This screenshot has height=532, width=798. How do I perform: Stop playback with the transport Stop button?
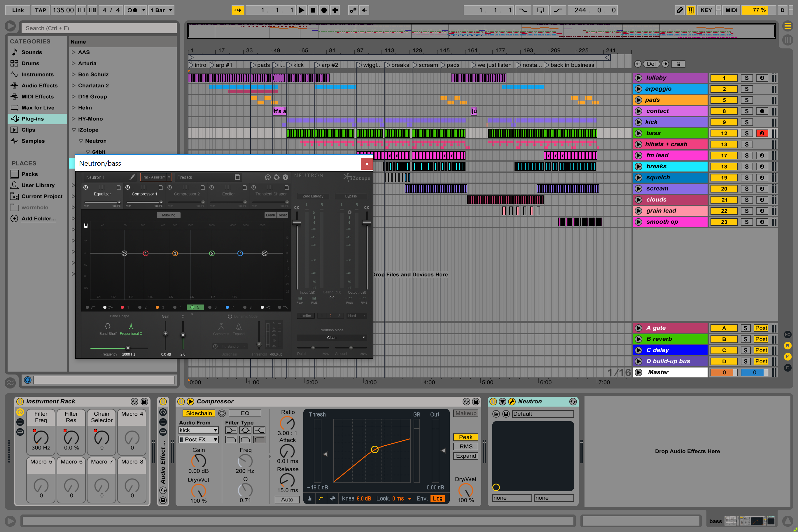coord(313,10)
